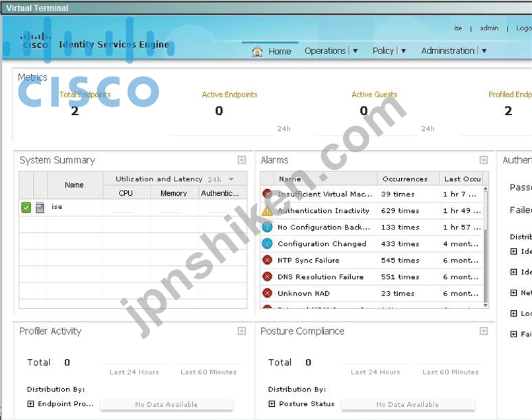The image size is (532, 420).
Task: Maximize the Profiler Activity panel
Action: tap(242, 331)
